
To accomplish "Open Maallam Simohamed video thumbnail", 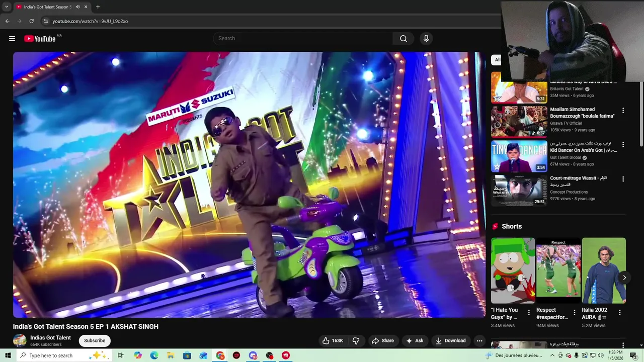I will pyautogui.click(x=519, y=121).
